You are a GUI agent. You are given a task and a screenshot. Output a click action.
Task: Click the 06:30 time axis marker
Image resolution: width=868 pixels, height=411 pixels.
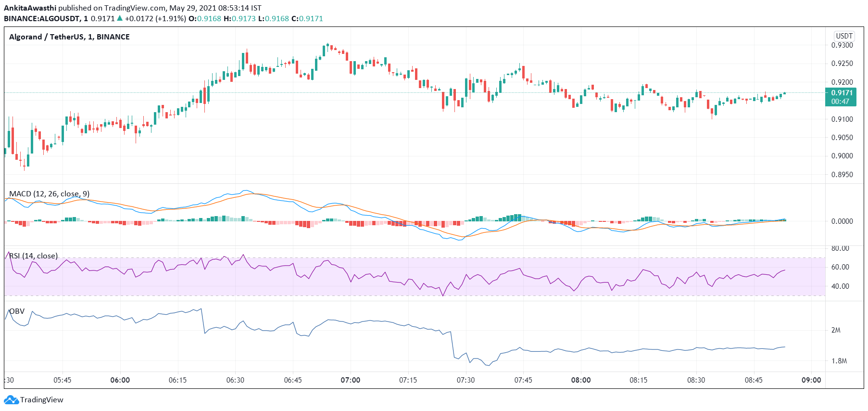tap(235, 380)
